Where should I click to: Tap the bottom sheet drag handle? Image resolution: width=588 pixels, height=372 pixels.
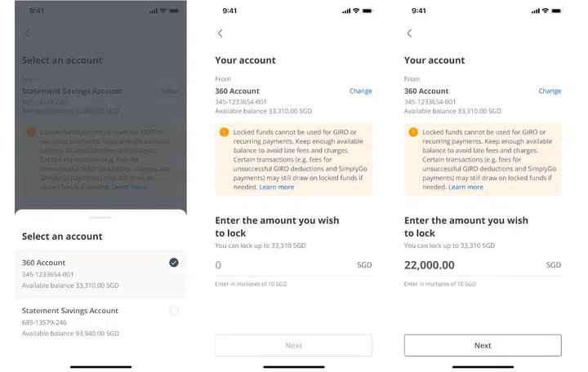click(100, 217)
